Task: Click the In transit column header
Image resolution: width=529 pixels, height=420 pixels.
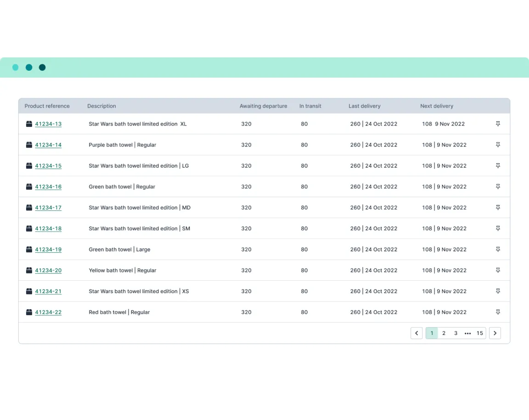Action: (x=310, y=106)
